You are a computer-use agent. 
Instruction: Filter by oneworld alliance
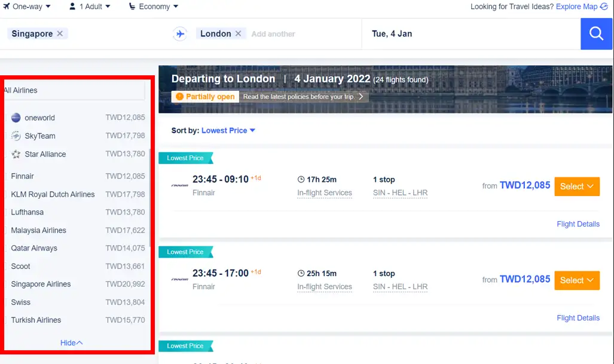pyautogui.click(x=39, y=117)
